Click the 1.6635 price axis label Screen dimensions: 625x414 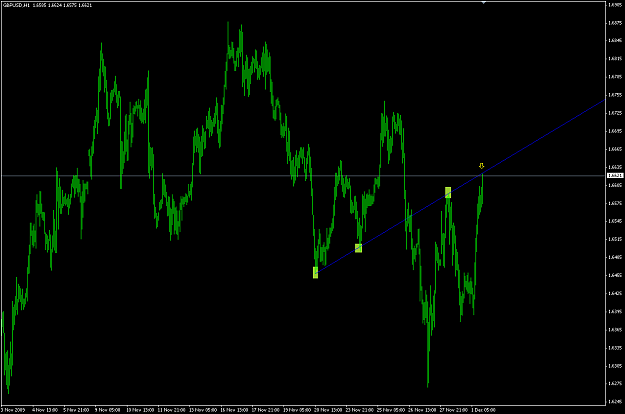(615, 167)
